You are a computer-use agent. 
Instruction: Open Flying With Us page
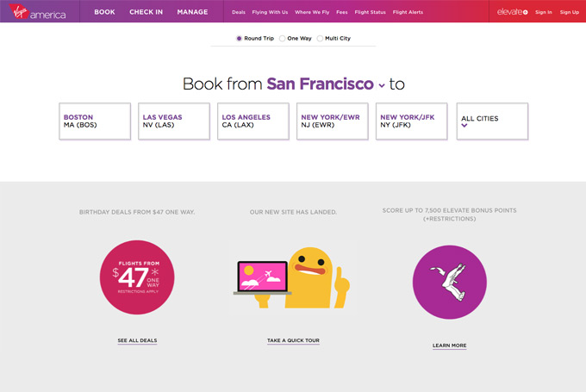click(x=270, y=12)
